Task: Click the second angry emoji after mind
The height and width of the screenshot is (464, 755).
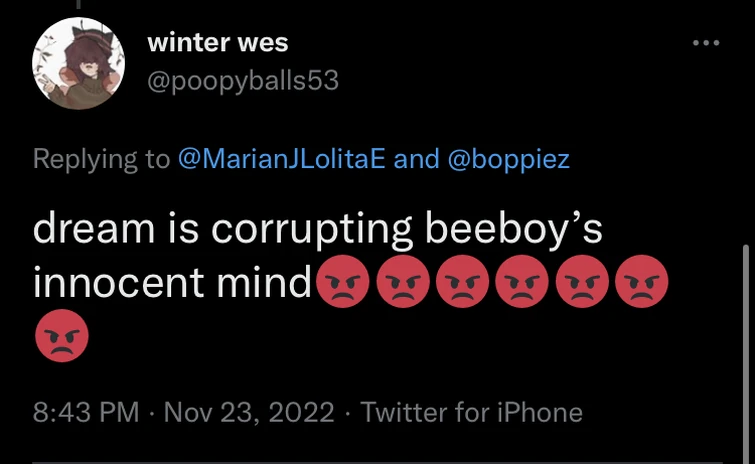Action: coord(402,285)
